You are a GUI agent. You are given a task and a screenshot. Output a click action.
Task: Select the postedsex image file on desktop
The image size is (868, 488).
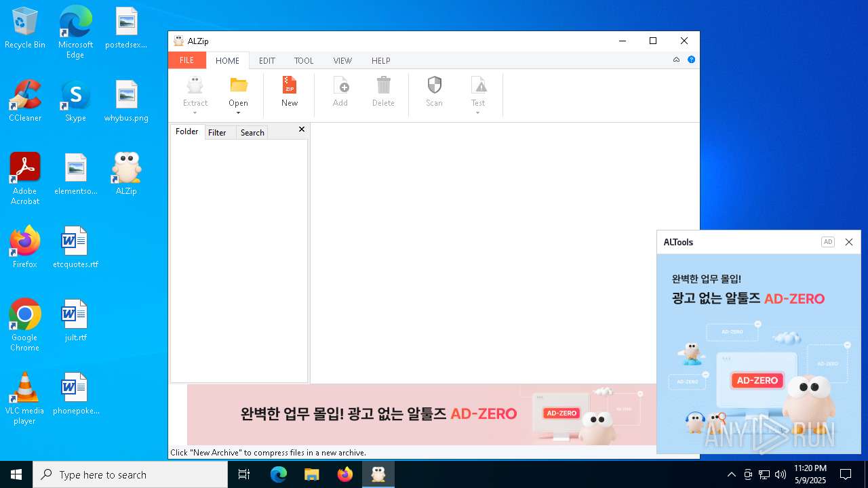coord(126,28)
